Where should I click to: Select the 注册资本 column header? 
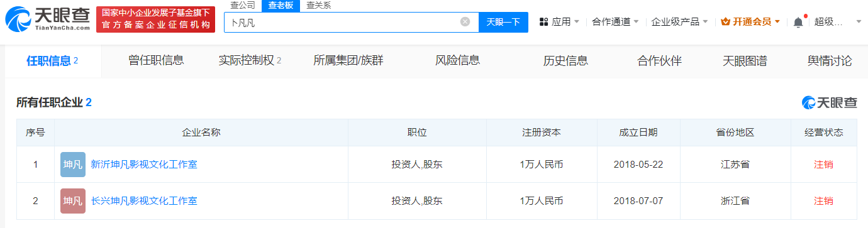click(x=542, y=133)
